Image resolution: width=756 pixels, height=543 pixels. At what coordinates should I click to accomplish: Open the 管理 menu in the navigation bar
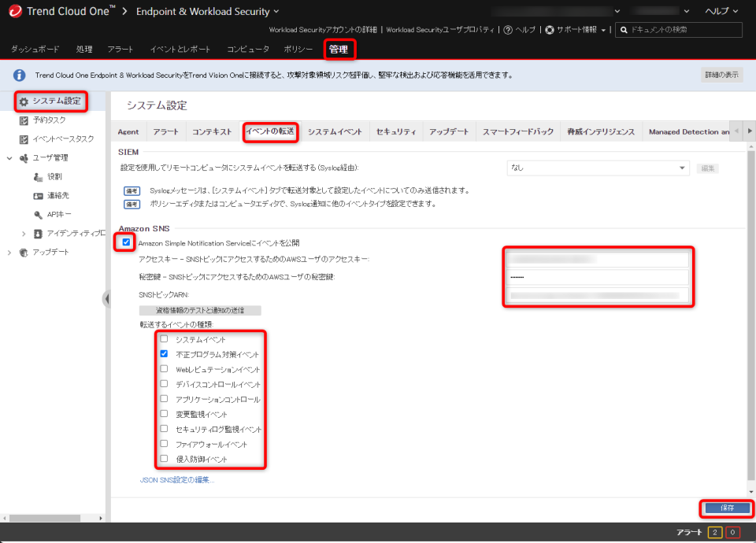coord(339,49)
